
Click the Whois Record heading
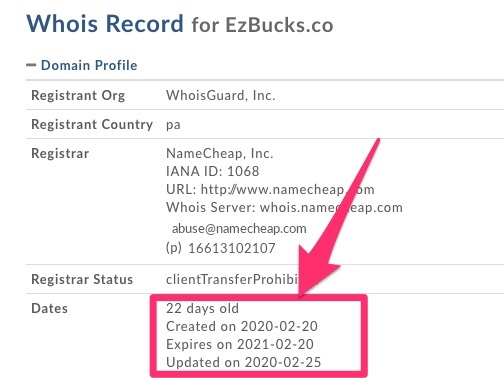105,23
